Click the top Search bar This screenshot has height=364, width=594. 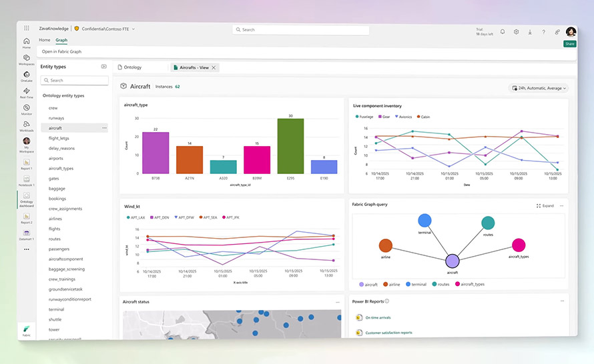pos(301,29)
